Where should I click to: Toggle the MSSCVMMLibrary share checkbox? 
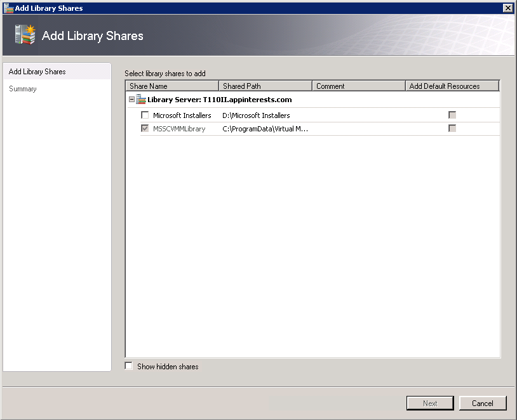[x=145, y=129]
